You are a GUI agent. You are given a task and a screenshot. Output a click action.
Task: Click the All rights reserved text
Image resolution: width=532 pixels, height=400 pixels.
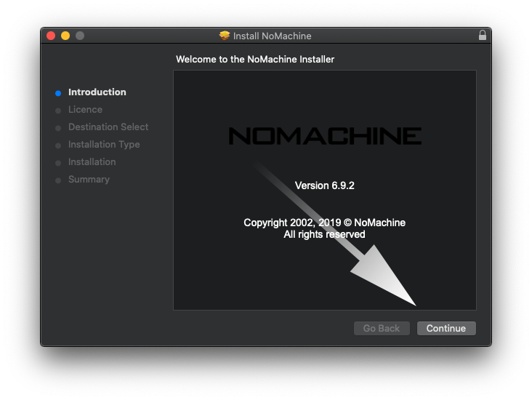[x=324, y=234]
